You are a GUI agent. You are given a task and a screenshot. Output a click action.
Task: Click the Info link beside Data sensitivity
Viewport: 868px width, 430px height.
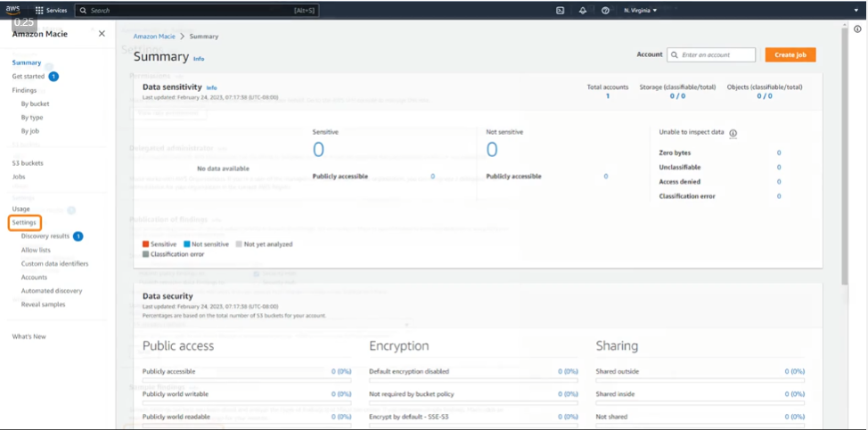pos(211,88)
